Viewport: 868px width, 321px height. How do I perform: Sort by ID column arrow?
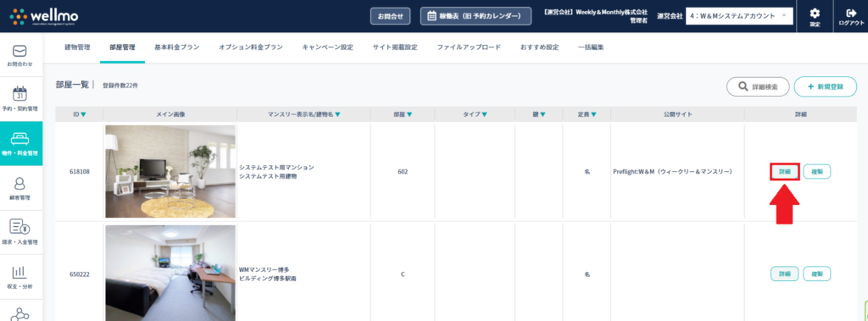pyautogui.click(x=83, y=114)
